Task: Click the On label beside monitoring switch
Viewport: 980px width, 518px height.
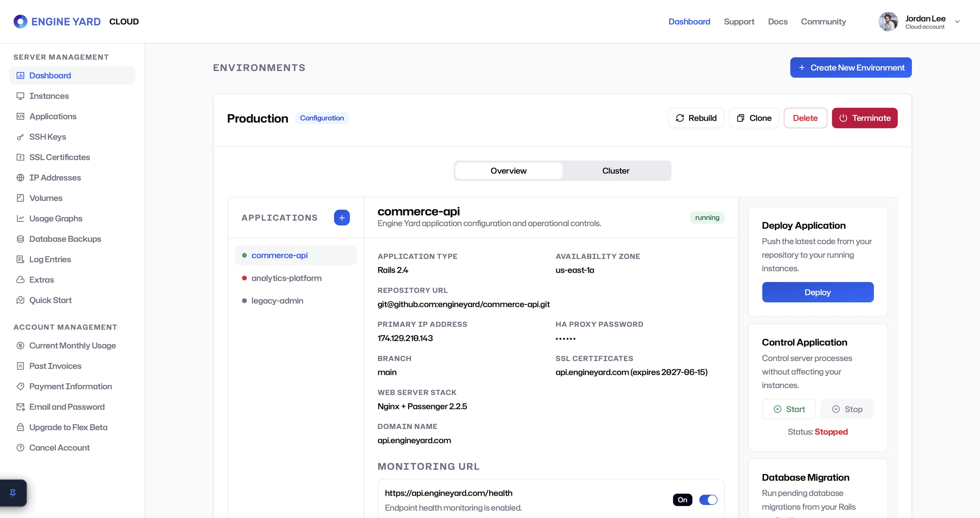Action: (683, 500)
